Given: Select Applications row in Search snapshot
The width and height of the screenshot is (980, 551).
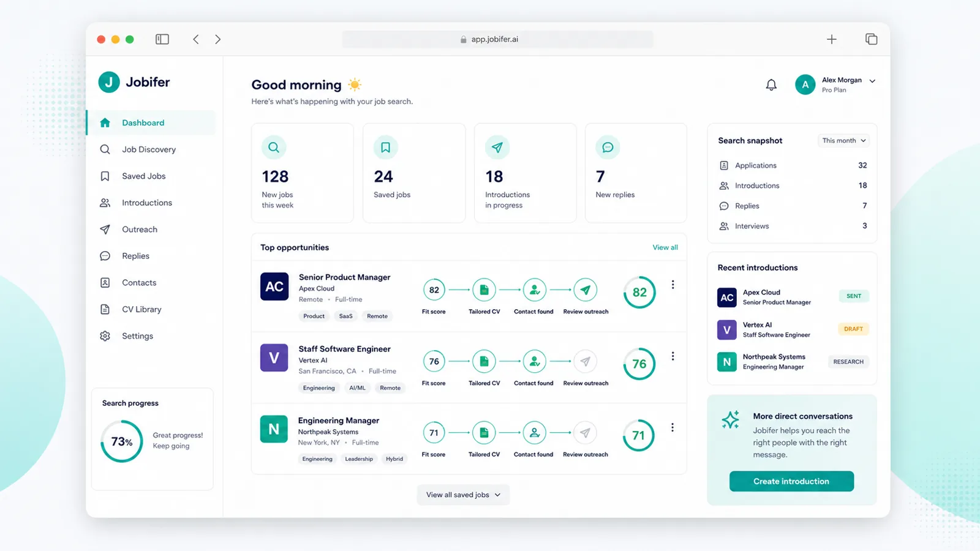Looking at the screenshot, I should tap(793, 165).
